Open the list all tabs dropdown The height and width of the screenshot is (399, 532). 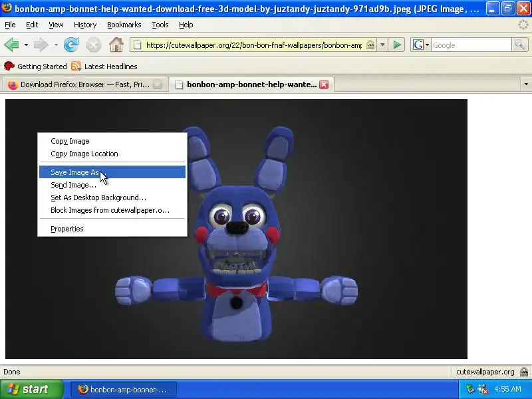(x=526, y=84)
